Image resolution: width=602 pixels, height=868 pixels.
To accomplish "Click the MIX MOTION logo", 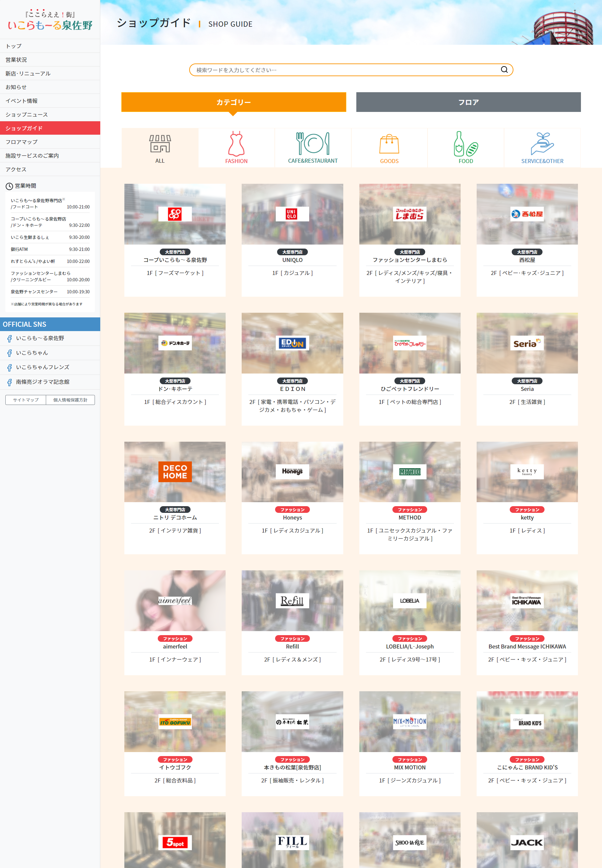I will pos(409,722).
